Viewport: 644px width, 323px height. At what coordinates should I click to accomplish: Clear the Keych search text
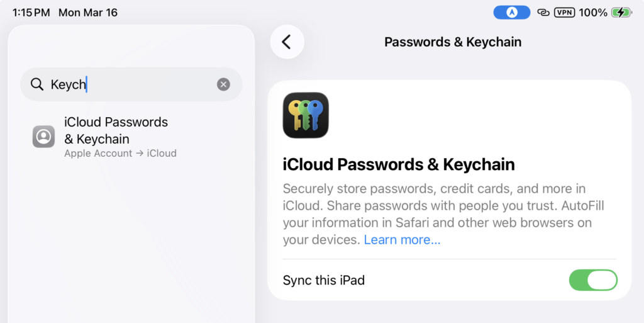[223, 84]
